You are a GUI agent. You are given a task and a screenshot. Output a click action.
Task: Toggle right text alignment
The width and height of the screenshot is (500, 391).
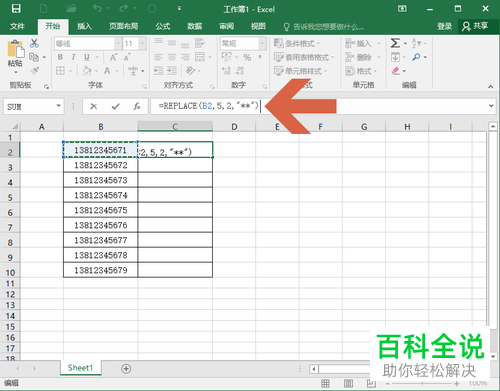click(x=185, y=57)
